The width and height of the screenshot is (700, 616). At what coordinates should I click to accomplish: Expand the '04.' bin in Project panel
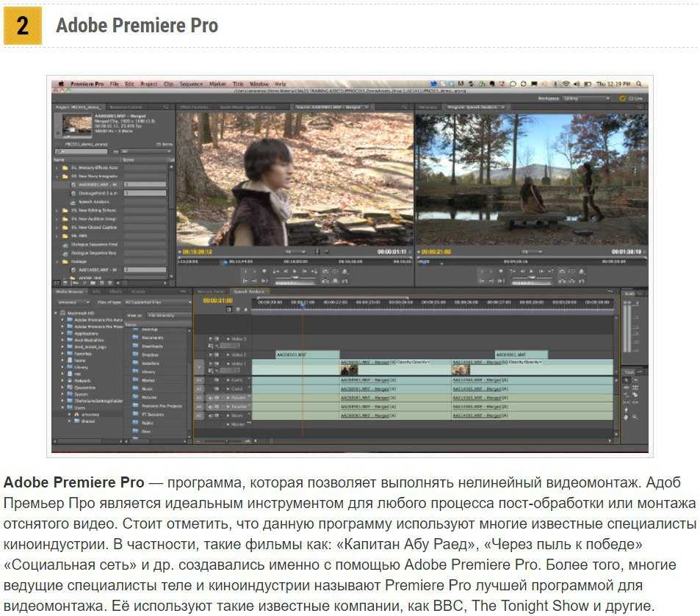coord(57,219)
